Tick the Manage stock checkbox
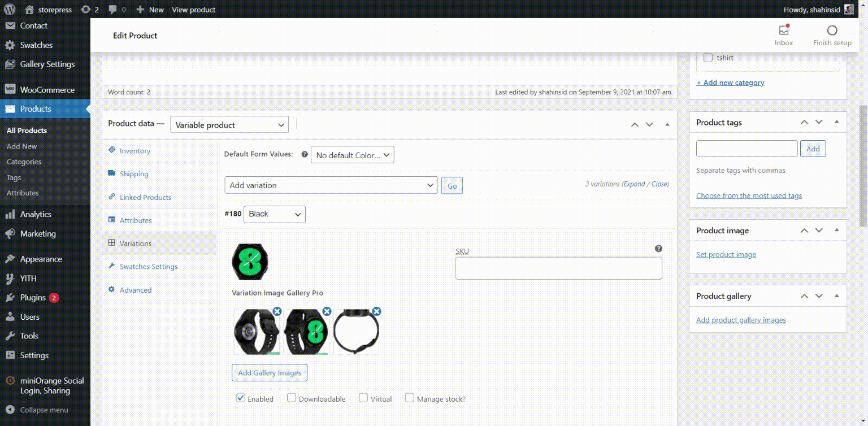This screenshot has height=426, width=868. pyautogui.click(x=410, y=398)
